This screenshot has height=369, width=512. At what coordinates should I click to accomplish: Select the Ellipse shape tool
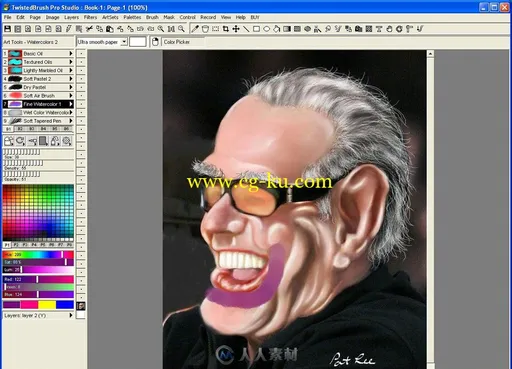(x=266, y=29)
